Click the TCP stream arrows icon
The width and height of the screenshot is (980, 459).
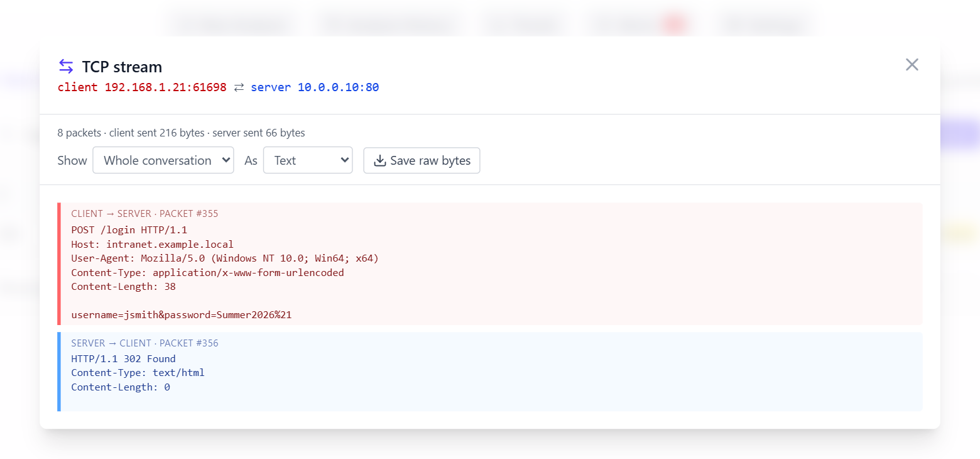click(x=66, y=66)
